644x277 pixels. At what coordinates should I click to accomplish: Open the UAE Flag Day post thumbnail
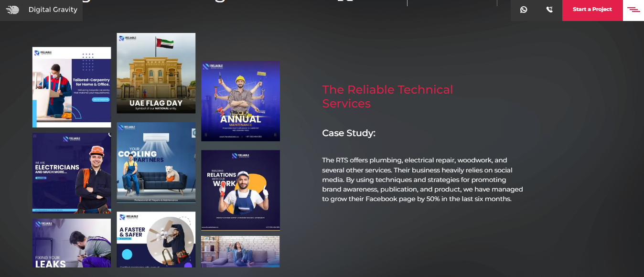pyautogui.click(x=156, y=73)
